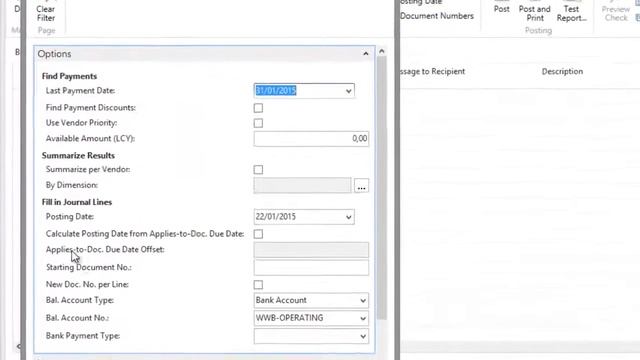Image resolution: width=640 pixels, height=360 pixels.
Task: Enable Calculate Posting Date from Due Date
Action: 258,234
